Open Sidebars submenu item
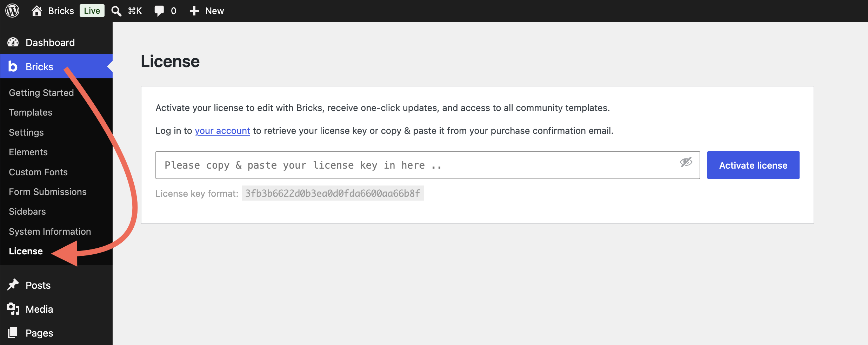868x345 pixels. [27, 211]
